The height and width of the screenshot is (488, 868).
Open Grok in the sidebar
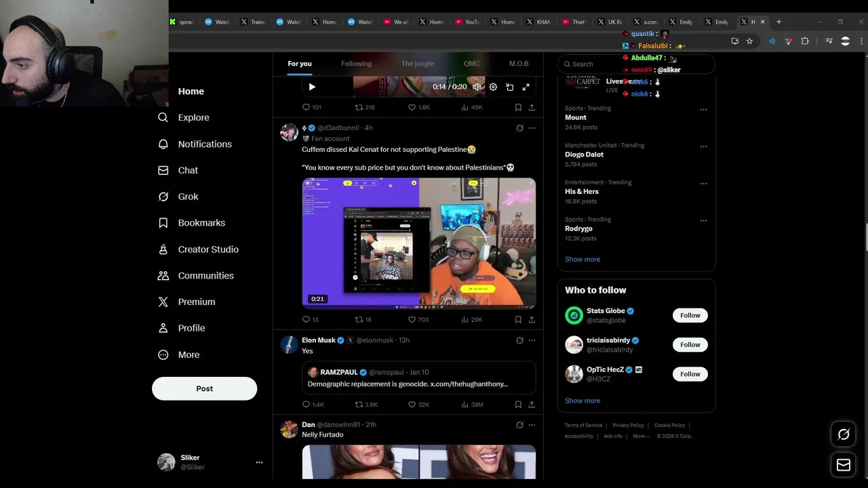(178, 197)
